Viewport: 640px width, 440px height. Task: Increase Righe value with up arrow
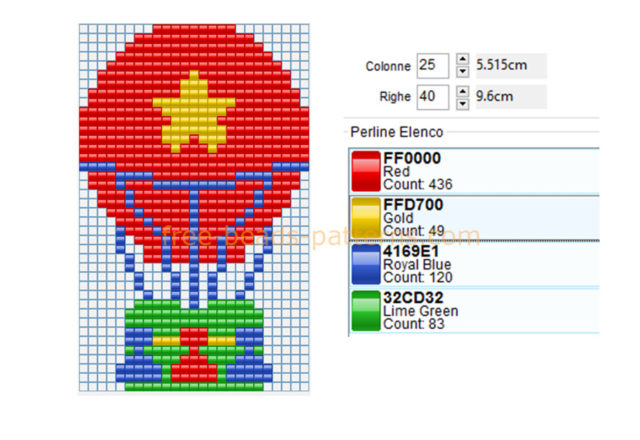(x=462, y=91)
